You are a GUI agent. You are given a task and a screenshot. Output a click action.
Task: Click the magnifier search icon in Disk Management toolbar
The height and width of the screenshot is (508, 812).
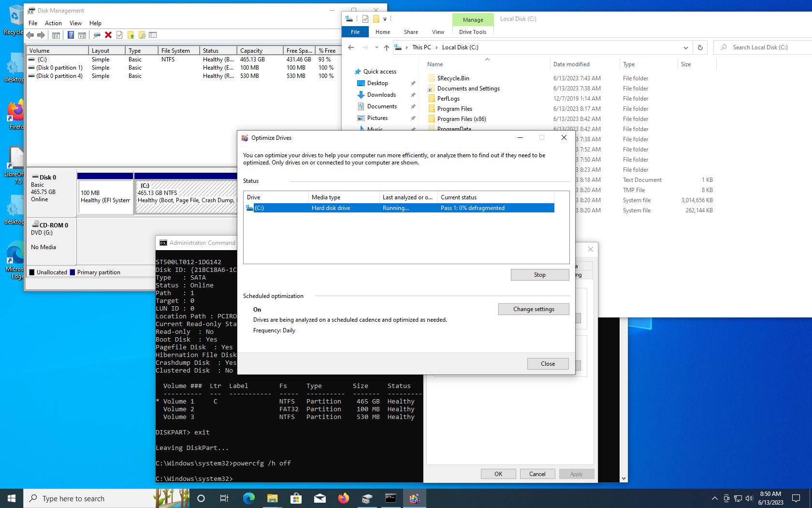(142, 35)
